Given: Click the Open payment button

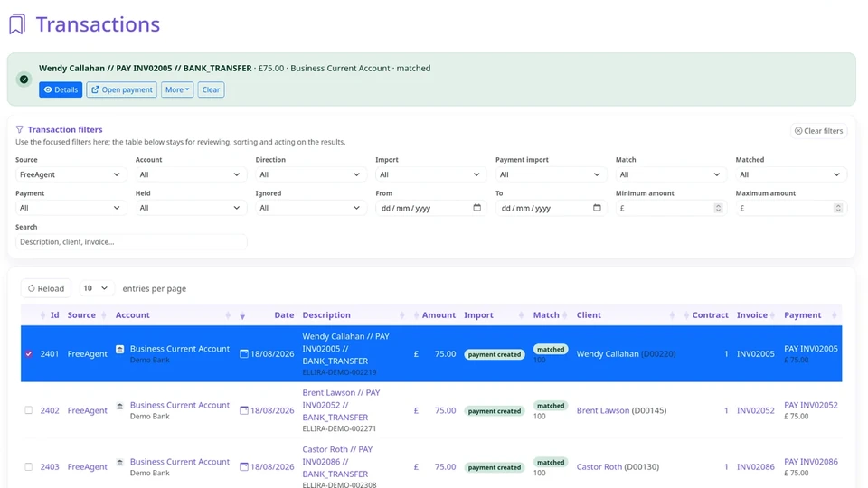Looking at the screenshot, I should pos(122,89).
